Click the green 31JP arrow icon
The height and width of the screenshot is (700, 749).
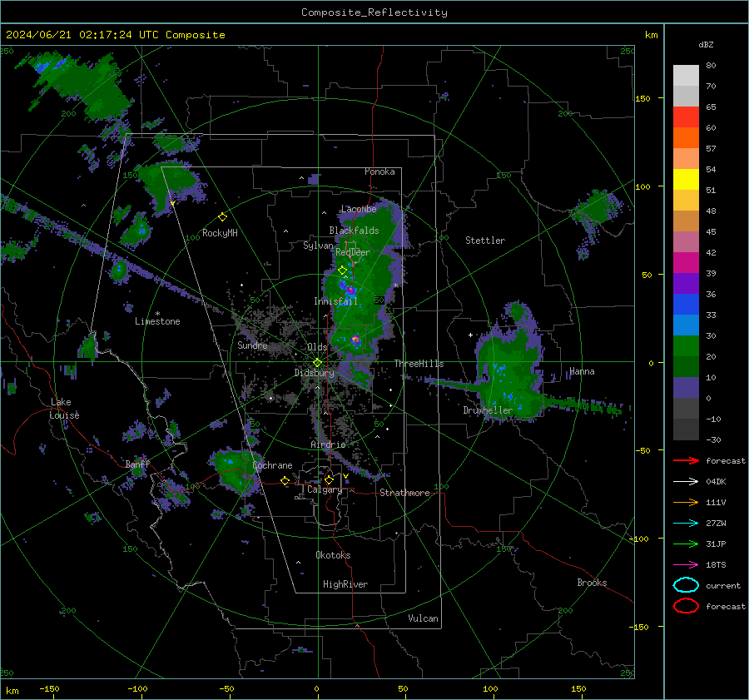point(686,544)
